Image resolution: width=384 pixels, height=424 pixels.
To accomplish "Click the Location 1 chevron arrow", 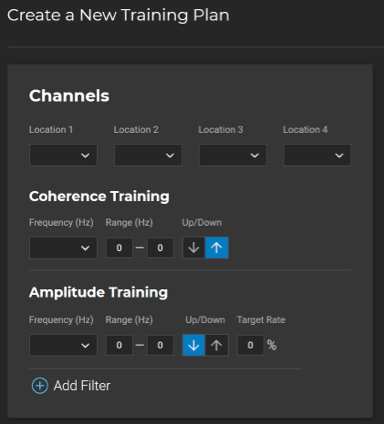I will point(85,155).
